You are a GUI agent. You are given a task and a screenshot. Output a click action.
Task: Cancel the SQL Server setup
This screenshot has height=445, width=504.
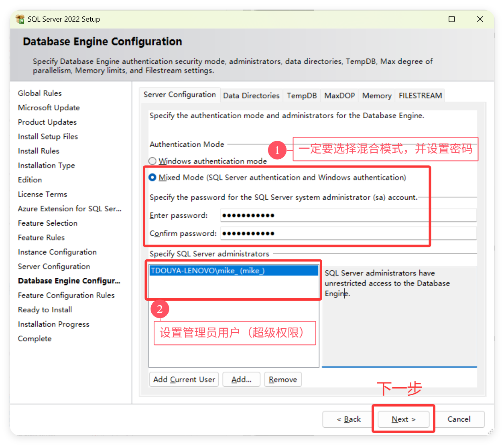pos(459,419)
